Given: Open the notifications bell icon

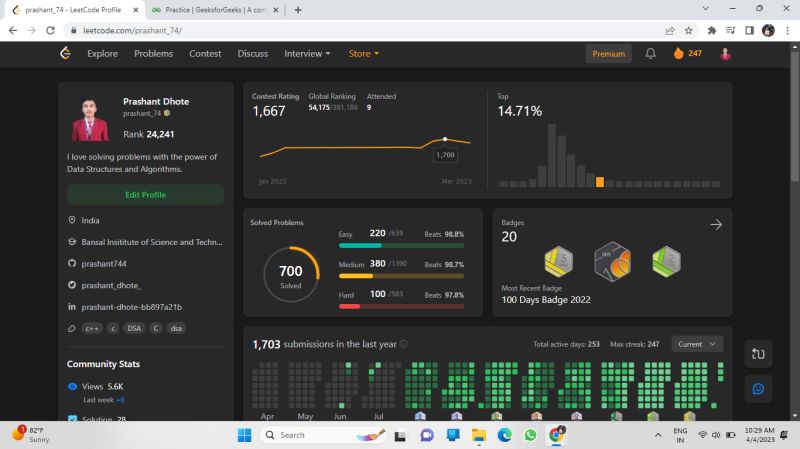Looking at the screenshot, I should click(x=650, y=54).
